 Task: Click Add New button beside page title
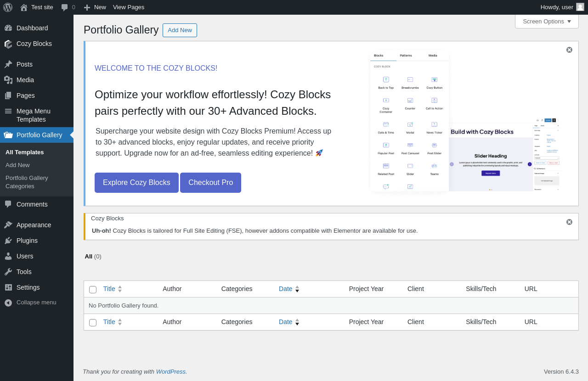click(180, 30)
